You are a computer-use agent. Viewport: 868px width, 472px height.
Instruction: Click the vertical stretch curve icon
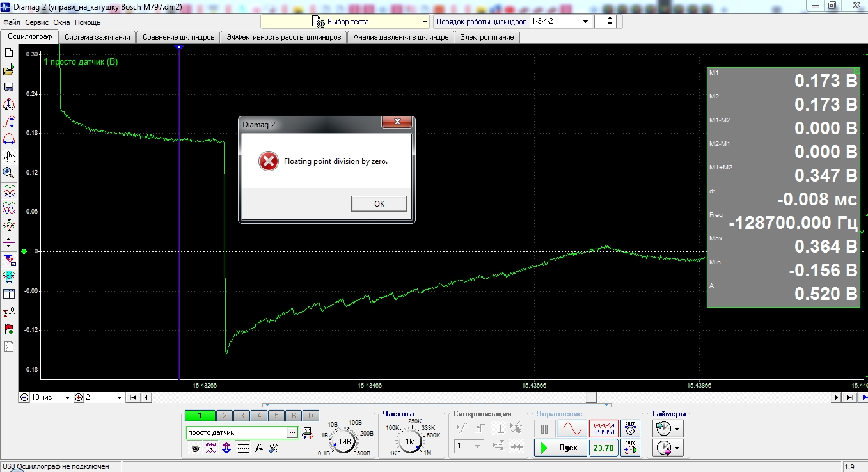coord(9,122)
